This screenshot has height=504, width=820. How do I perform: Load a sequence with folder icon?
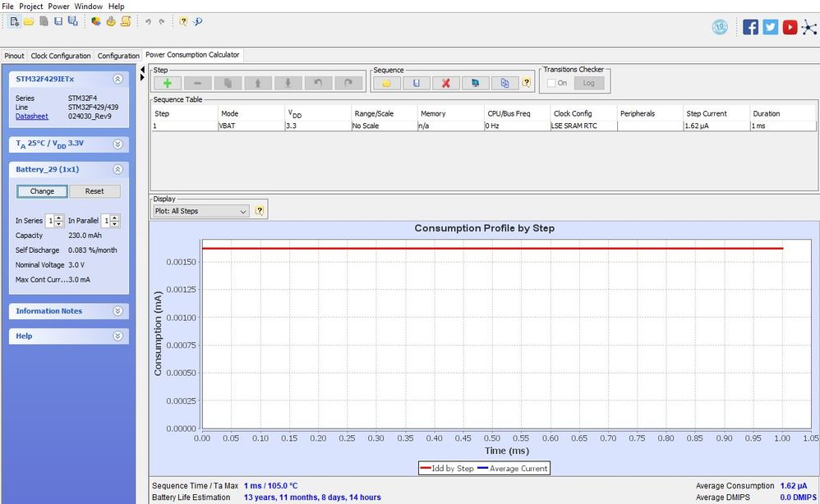pos(386,83)
